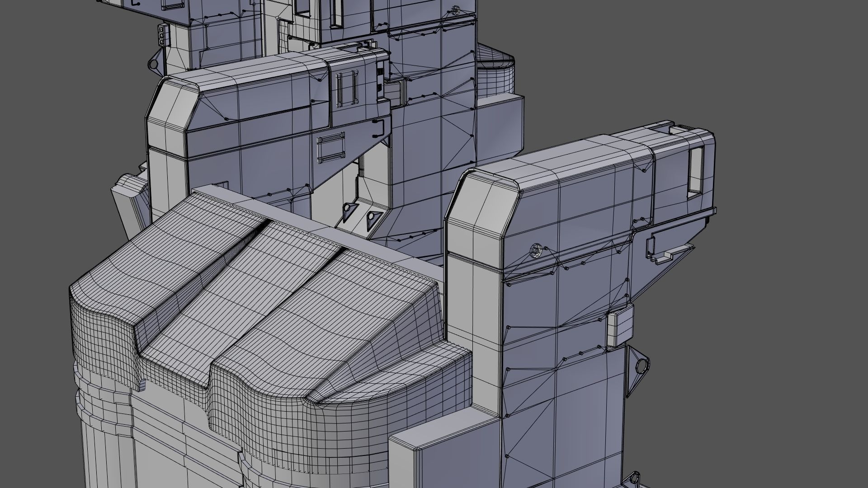The width and height of the screenshot is (868, 488).
Task: Select the ring lug at the bottom right corner
Action: (636, 477)
